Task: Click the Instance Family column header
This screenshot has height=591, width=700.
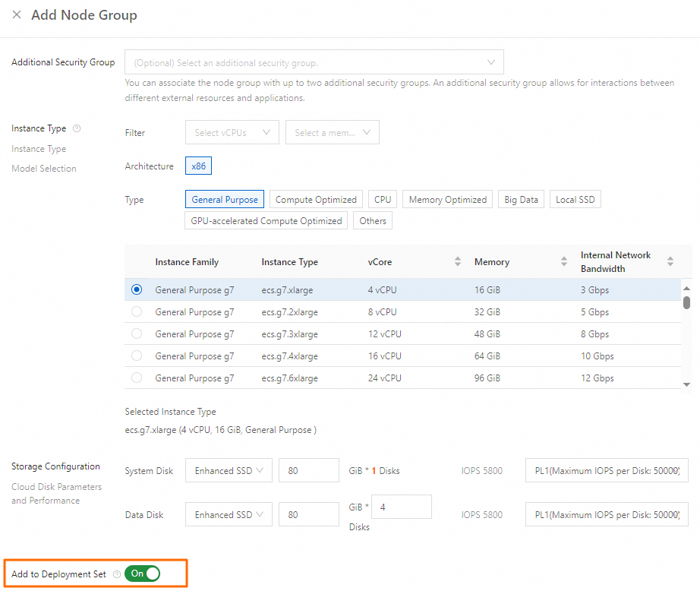Action: (187, 262)
